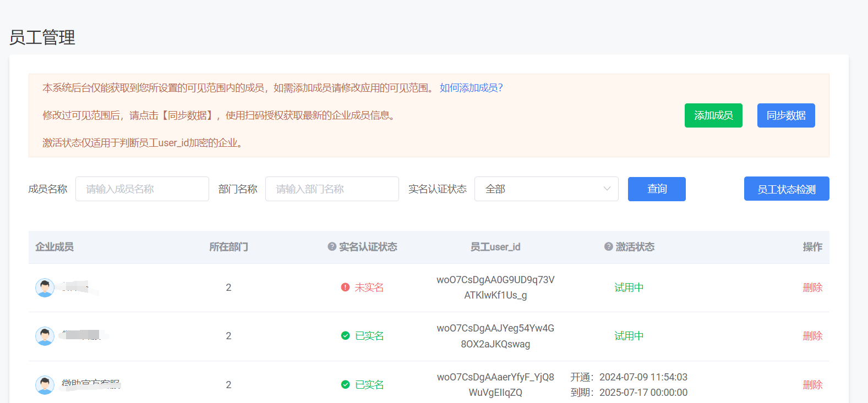
Task: Focus the 成员名称 input field
Action: [142, 189]
